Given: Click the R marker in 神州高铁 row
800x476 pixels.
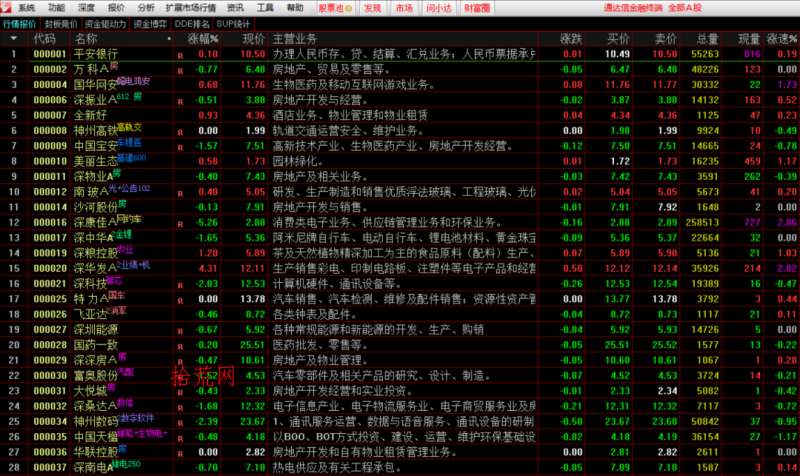Looking at the screenshot, I should click(180, 132).
